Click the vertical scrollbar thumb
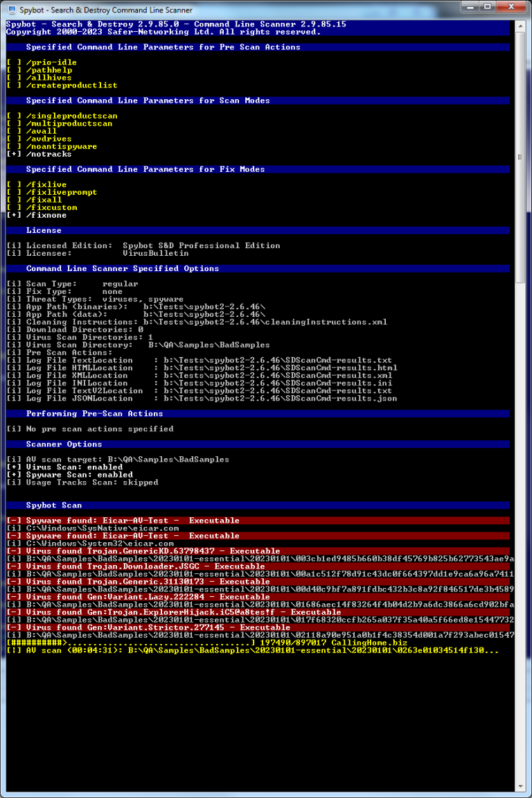This screenshot has width=532, height=798. pyautogui.click(x=520, y=157)
